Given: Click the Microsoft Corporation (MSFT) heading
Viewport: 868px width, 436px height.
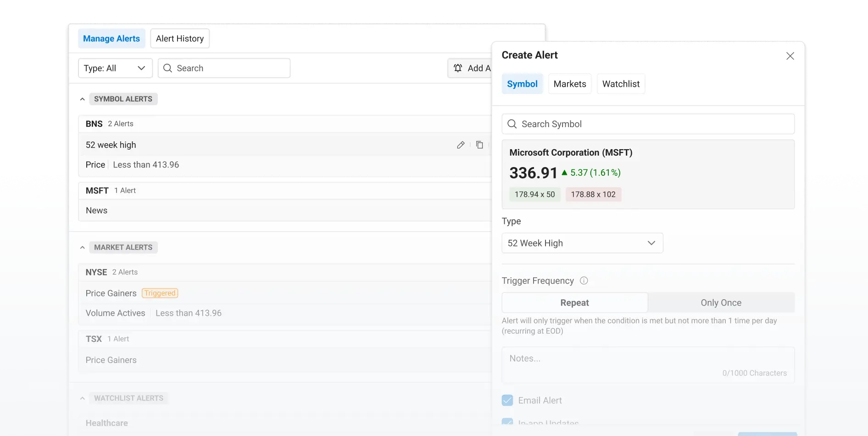Looking at the screenshot, I should pyautogui.click(x=571, y=152).
